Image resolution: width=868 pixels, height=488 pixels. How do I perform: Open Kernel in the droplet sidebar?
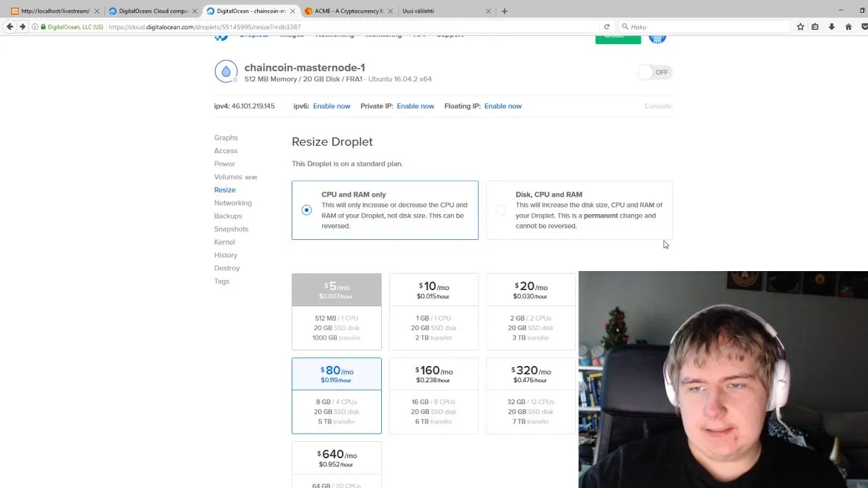click(224, 242)
